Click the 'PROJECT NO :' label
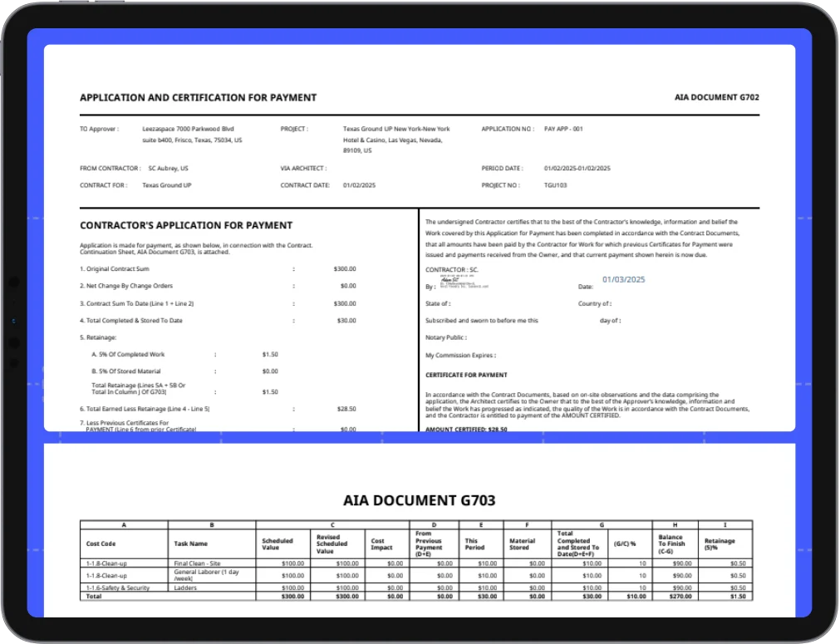 pyautogui.click(x=500, y=185)
